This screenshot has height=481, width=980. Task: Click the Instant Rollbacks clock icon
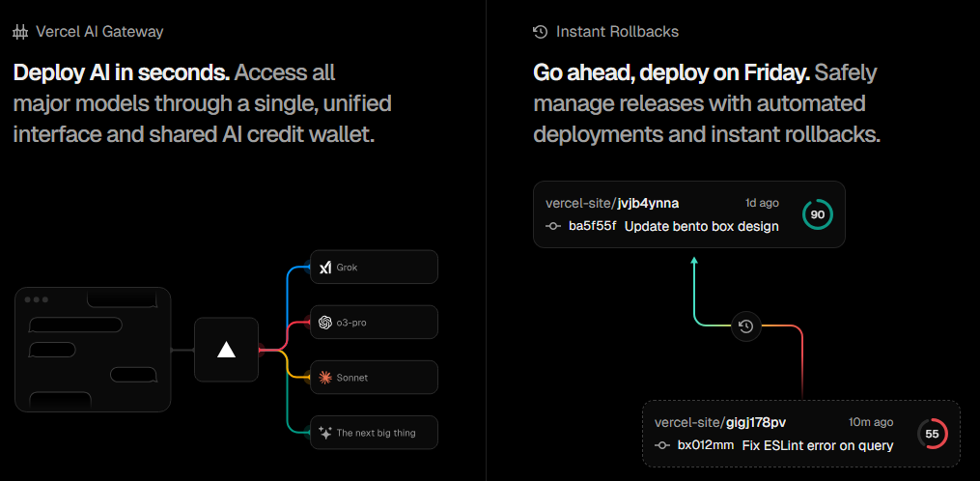click(x=540, y=32)
